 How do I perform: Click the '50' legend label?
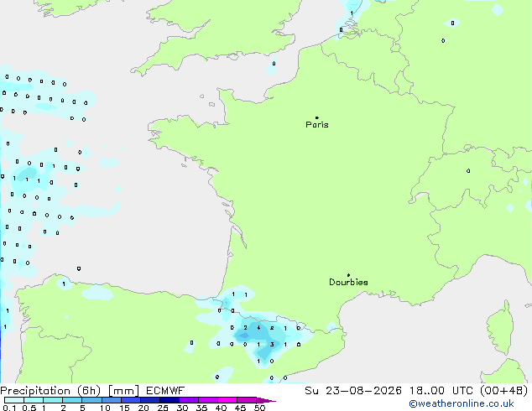pyautogui.click(x=259, y=408)
